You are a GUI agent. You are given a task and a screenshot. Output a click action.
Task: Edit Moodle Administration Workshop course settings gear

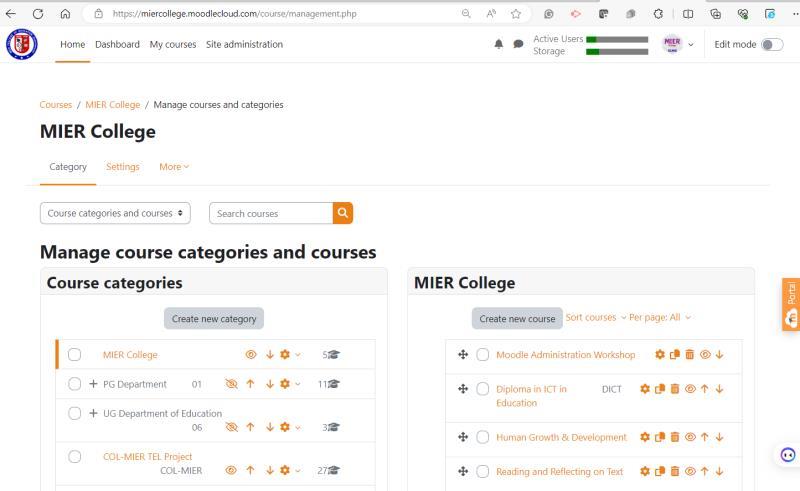tap(660, 354)
